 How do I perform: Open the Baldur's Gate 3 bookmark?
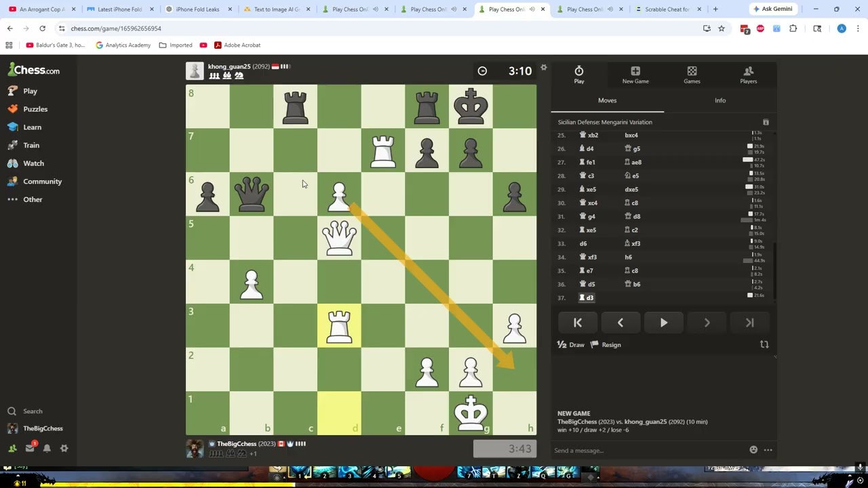tap(56, 45)
